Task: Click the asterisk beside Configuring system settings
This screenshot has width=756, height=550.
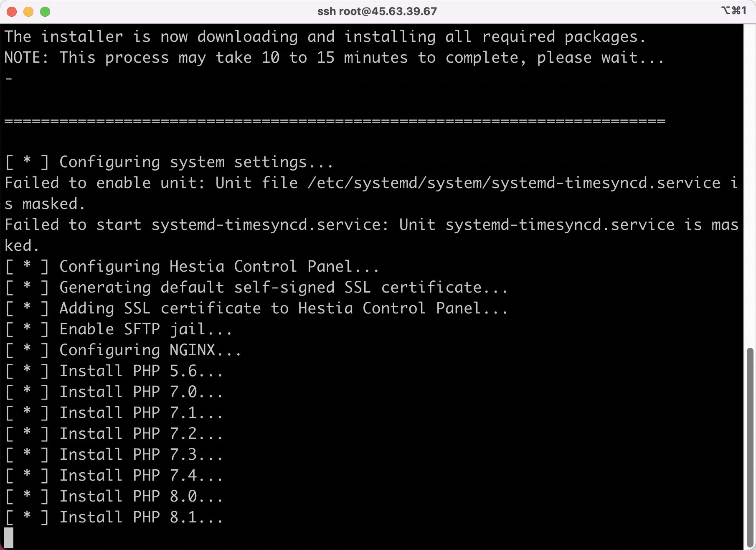Action: tap(27, 160)
